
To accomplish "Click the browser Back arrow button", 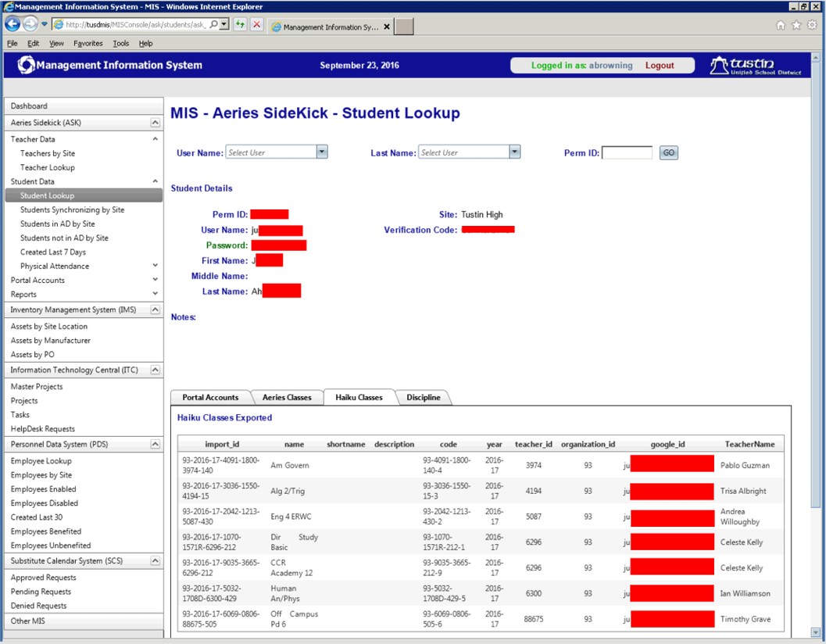I will (x=13, y=23).
